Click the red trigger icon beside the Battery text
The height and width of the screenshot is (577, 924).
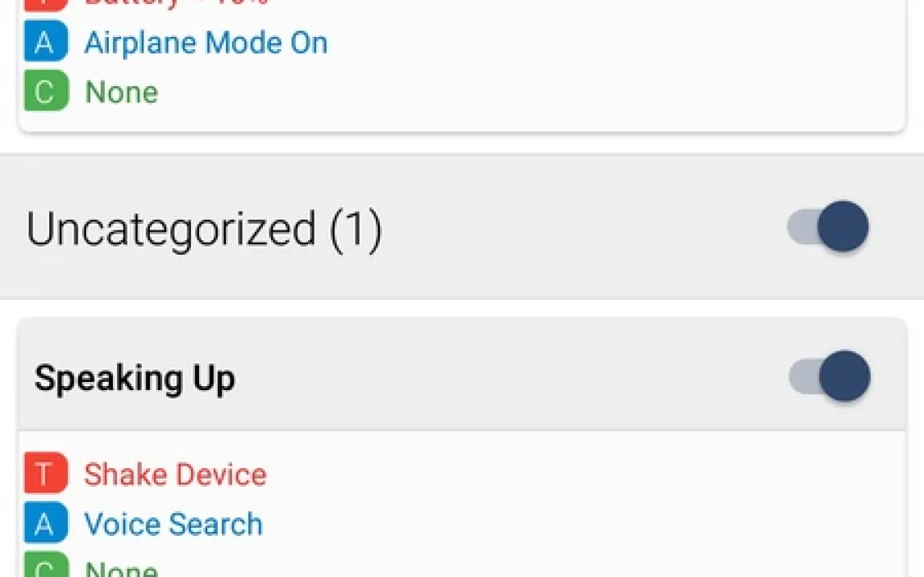click(x=45, y=3)
